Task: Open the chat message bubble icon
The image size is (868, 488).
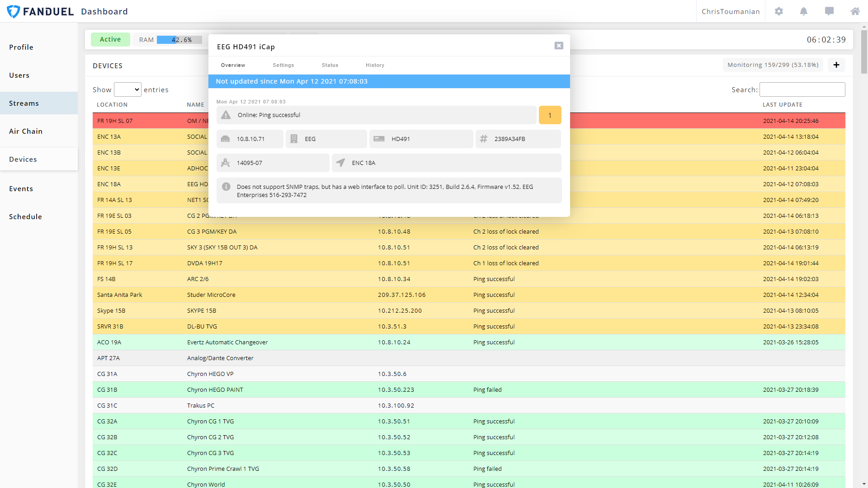Action: tap(829, 11)
